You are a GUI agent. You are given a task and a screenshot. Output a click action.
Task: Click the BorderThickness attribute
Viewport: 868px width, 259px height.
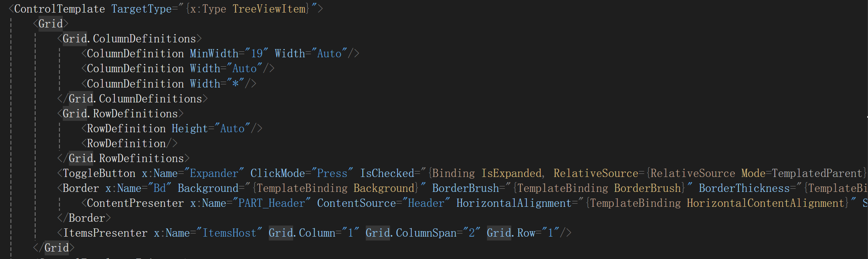tap(744, 188)
